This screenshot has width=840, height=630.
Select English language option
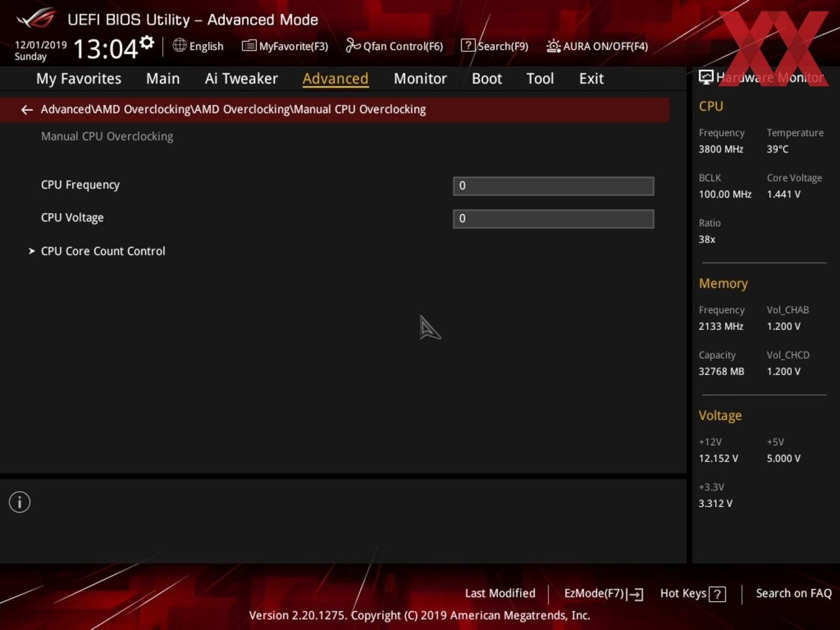[x=206, y=46]
